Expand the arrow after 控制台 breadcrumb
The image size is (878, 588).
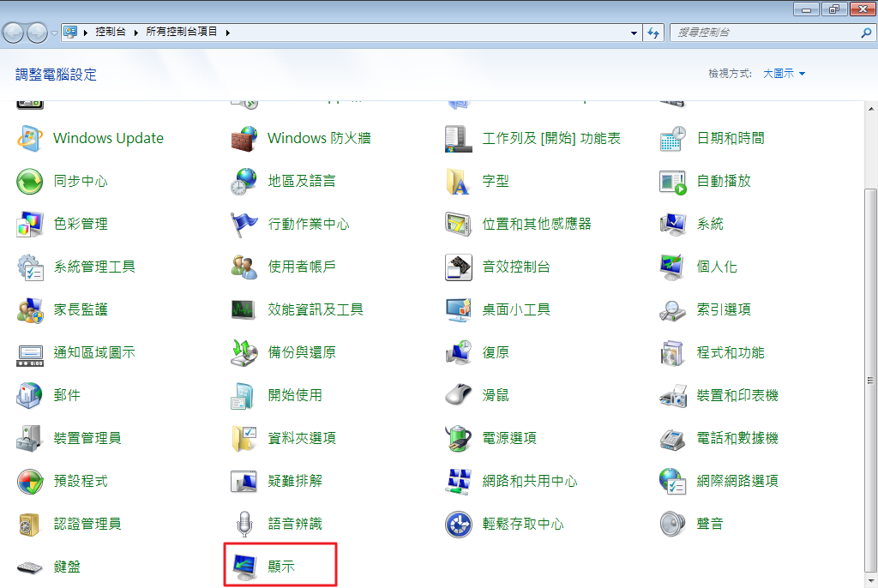[136, 33]
